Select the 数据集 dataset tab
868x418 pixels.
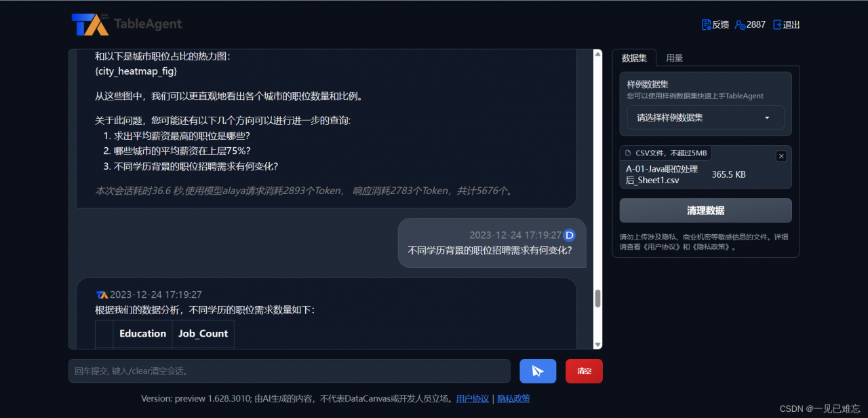634,58
